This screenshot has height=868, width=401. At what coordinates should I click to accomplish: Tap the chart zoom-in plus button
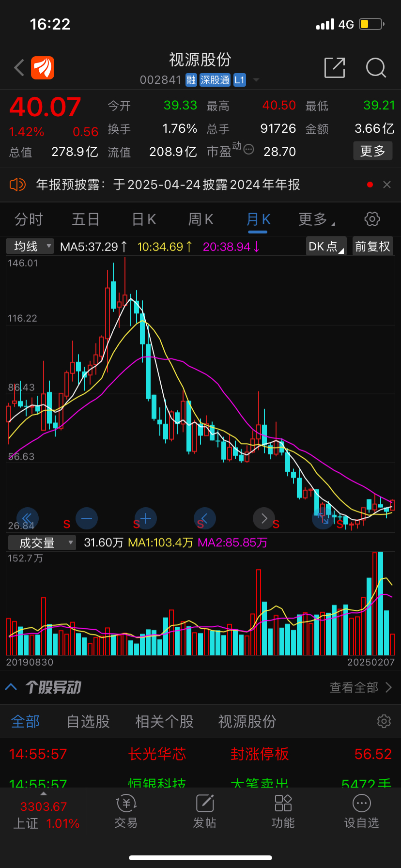coord(146,519)
